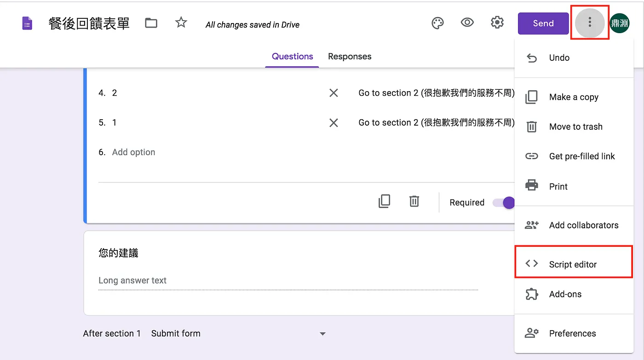Viewport: 644px width, 360px height.
Task: Move form to folder icon
Action: point(151,23)
